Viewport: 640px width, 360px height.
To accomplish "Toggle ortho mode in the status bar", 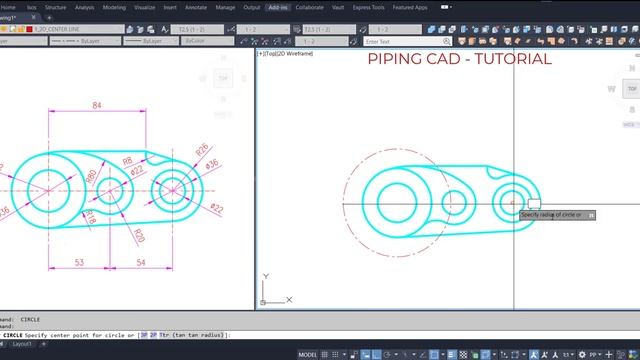I will coord(376,355).
